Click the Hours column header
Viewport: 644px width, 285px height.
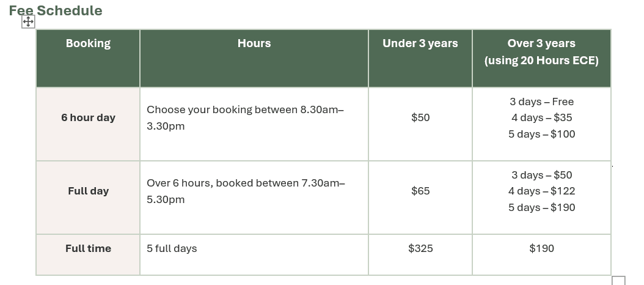click(254, 43)
